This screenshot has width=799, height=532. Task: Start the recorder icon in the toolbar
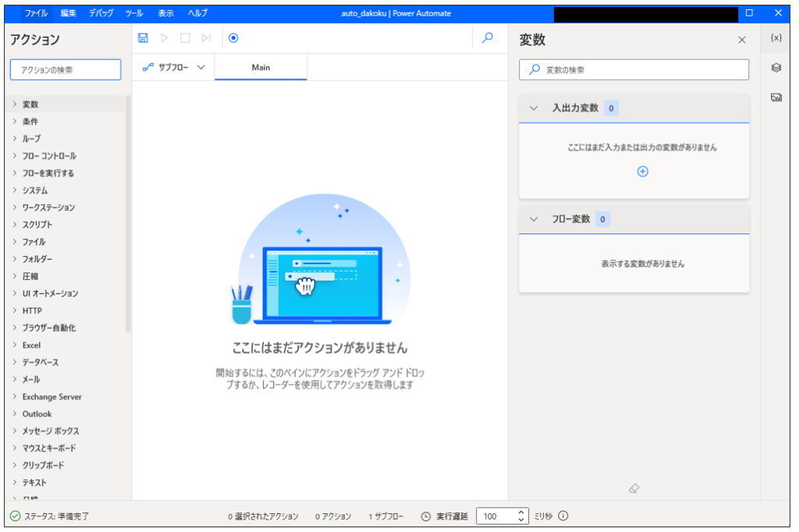click(233, 37)
